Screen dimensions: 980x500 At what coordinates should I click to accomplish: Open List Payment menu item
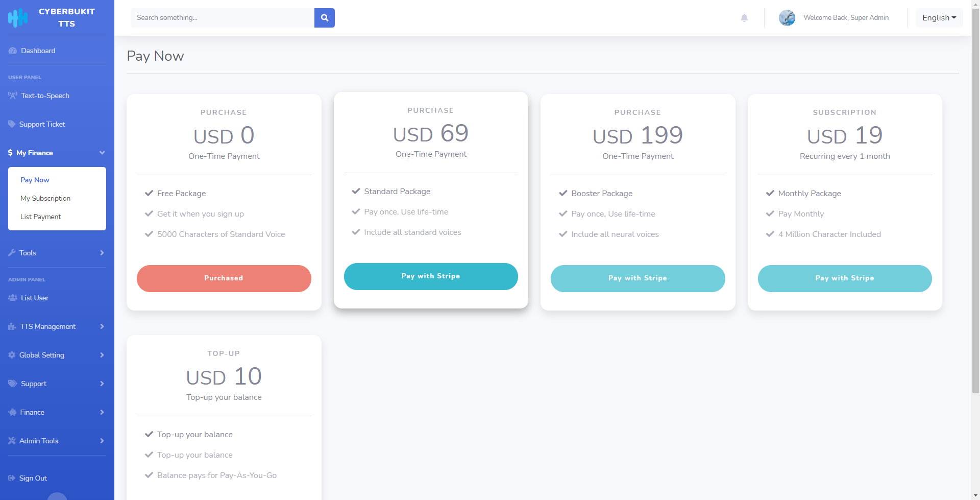click(x=41, y=217)
